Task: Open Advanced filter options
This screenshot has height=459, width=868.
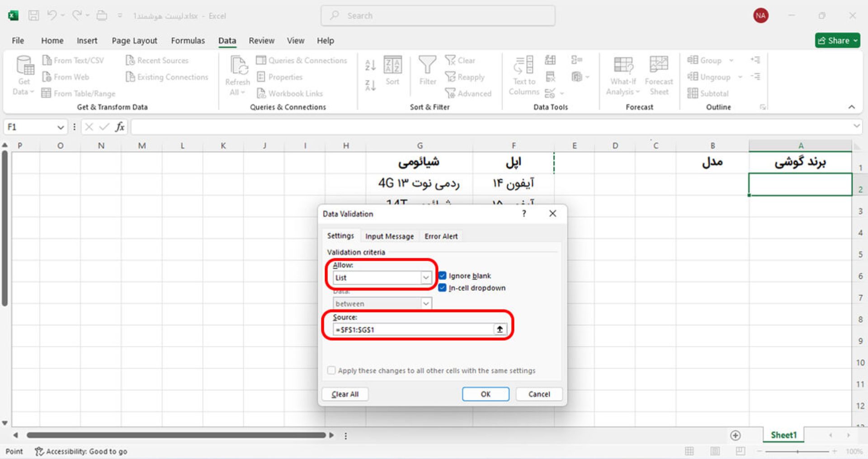Action: point(468,93)
